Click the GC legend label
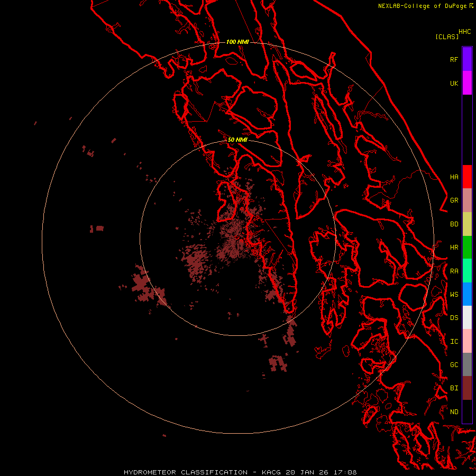This screenshot has width=476, height=476. [454, 364]
